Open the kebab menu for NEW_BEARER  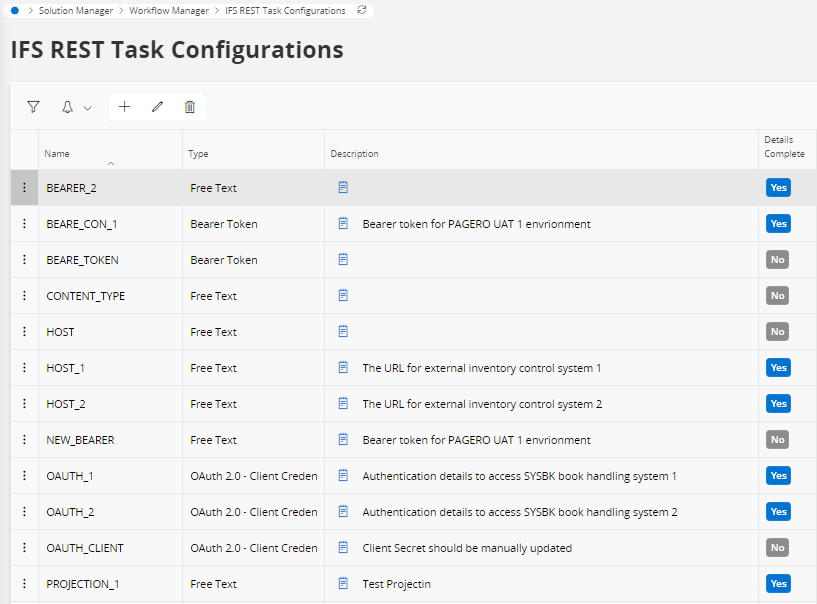pyautogui.click(x=23, y=439)
